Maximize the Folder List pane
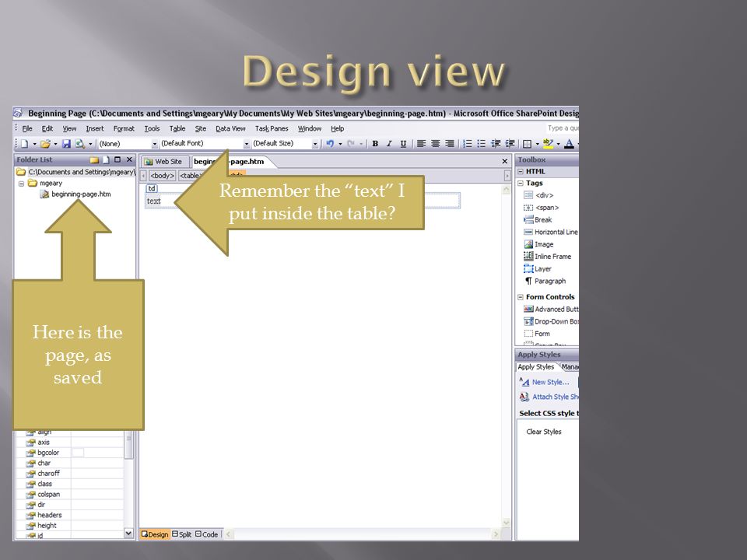Viewport: 747px width, 560px height. [x=117, y=159]
